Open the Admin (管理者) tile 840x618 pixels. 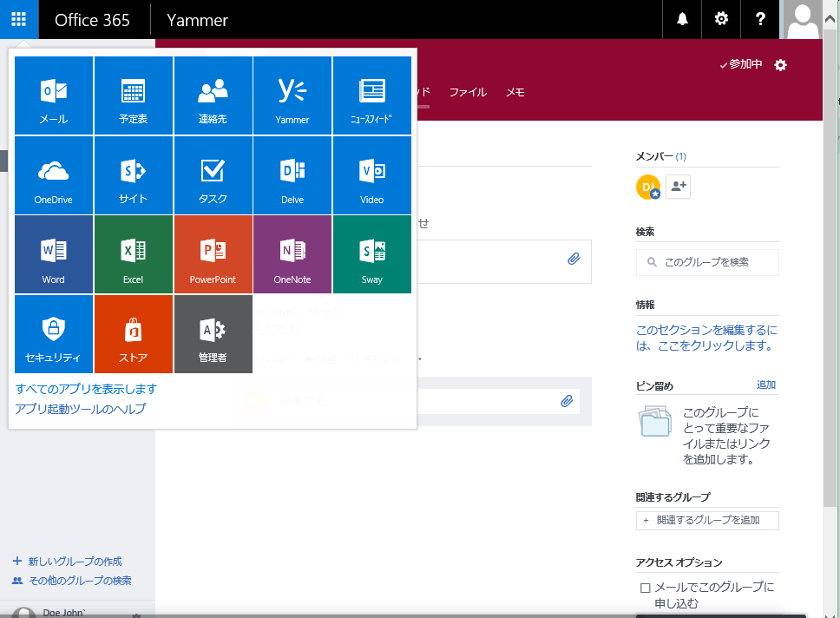click(213, 334)
